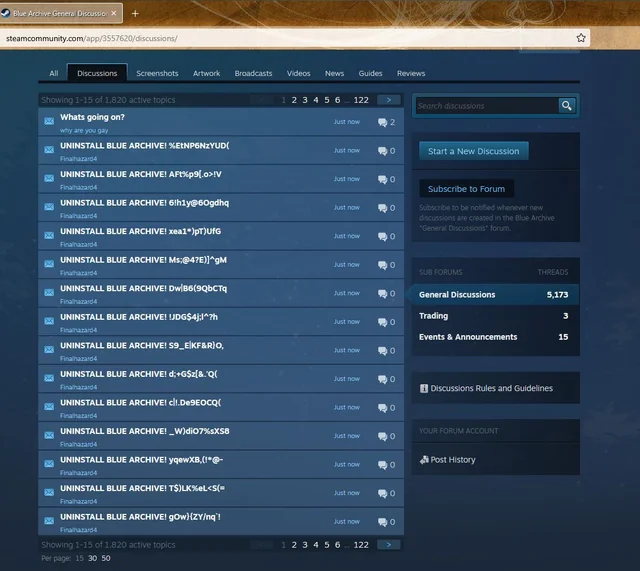Click envelope icon beside %EtNP6NzYUD( thread
The height and width of the screenshot is (571, 640).
49,150
